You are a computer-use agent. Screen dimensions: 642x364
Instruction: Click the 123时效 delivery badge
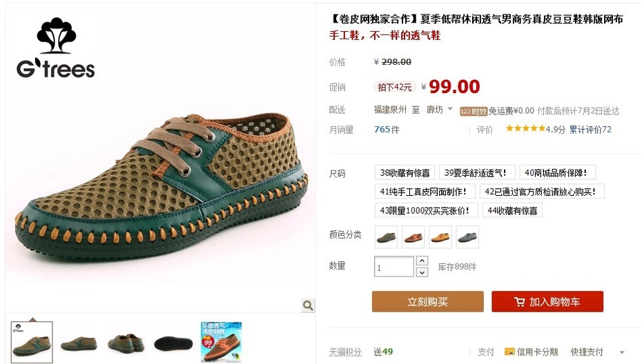[474, 111]
